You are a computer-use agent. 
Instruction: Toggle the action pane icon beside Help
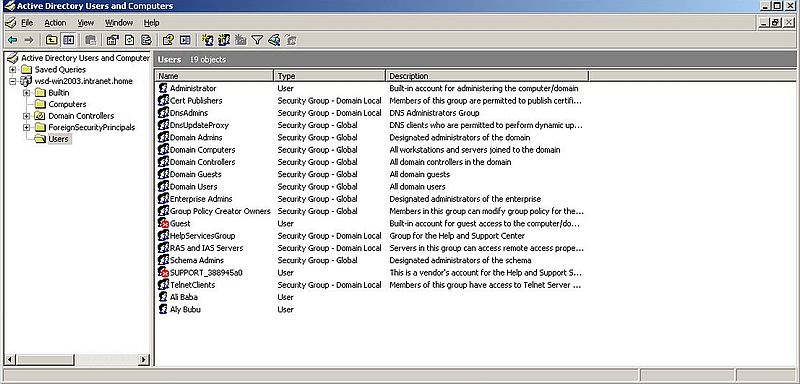[185, 40]
